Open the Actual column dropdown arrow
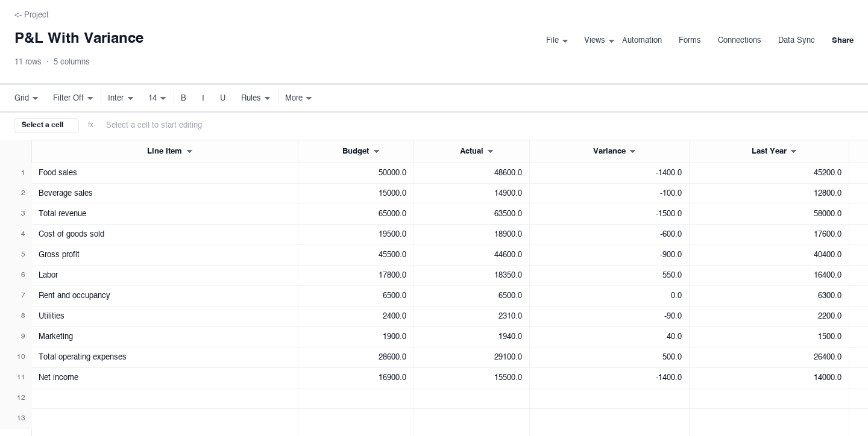 point(490,152)
